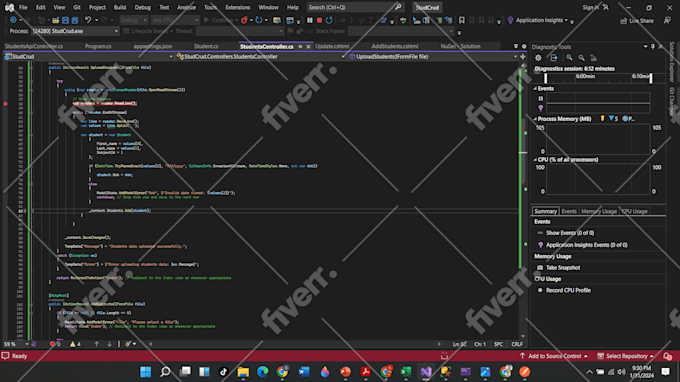Open the UploadStudents member dropdown
The height and width of the screenshot is (382, 680).
tap(433, 56)
